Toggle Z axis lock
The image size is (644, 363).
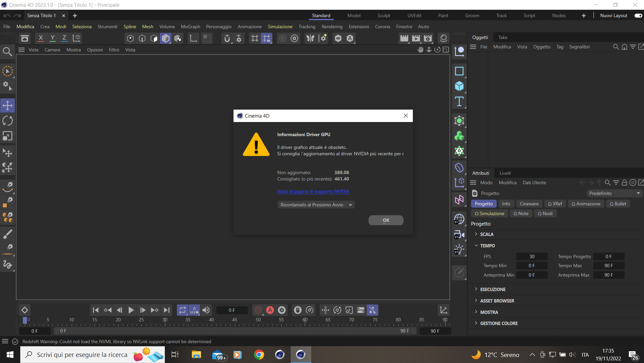pyautogui.click(x=64, y=38)
